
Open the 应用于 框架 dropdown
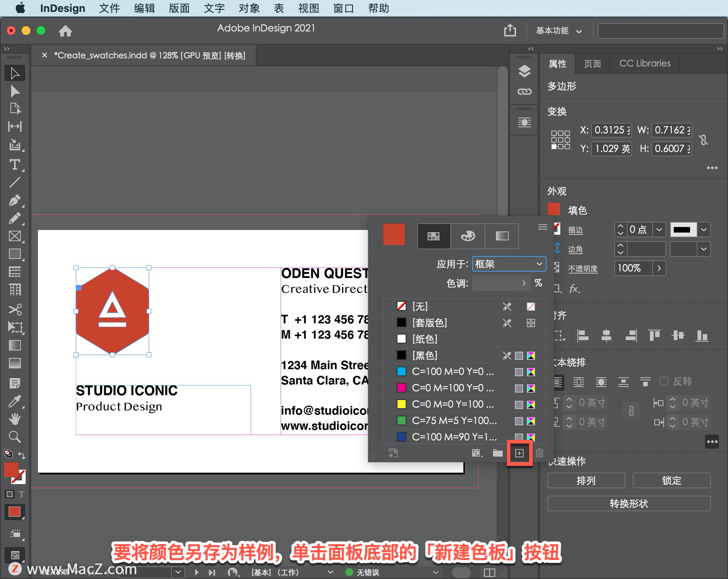coord(509,264)
